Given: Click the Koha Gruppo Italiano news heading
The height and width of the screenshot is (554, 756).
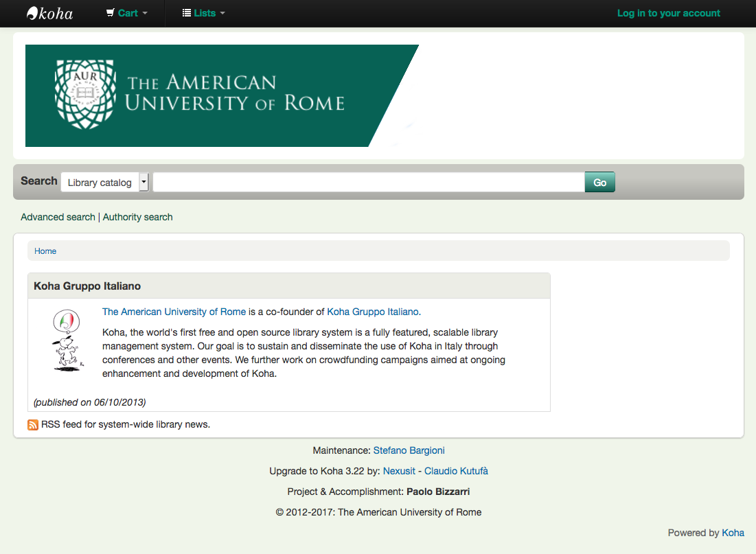Looking at the screenshot, I should pos(87,286).
